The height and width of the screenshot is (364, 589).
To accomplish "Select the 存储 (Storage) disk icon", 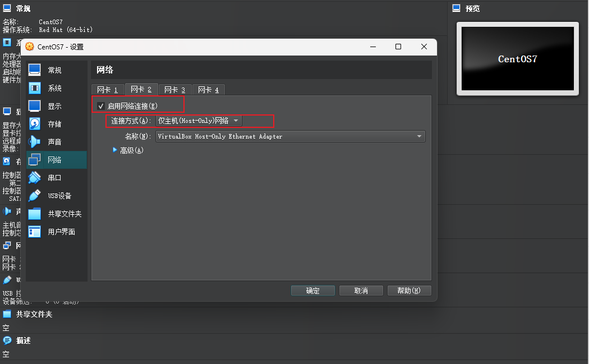I will click(35, 124).
